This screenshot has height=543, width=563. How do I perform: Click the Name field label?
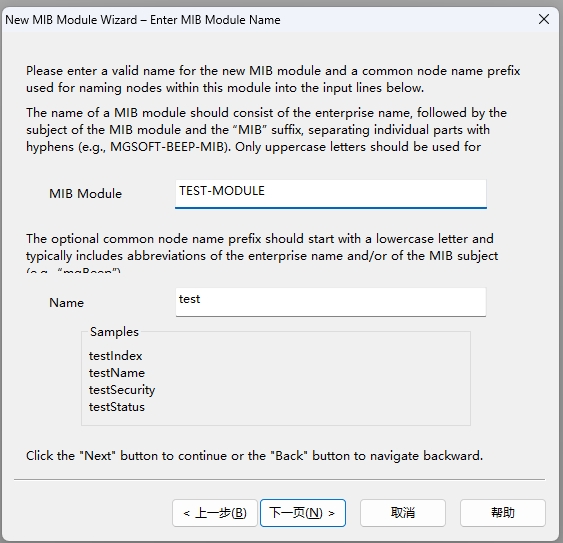(x=66, y=302)
